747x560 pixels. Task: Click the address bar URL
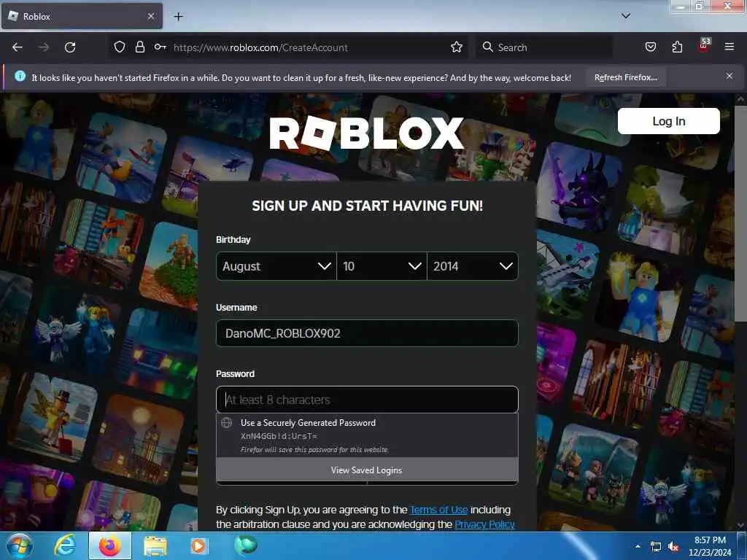260,47
